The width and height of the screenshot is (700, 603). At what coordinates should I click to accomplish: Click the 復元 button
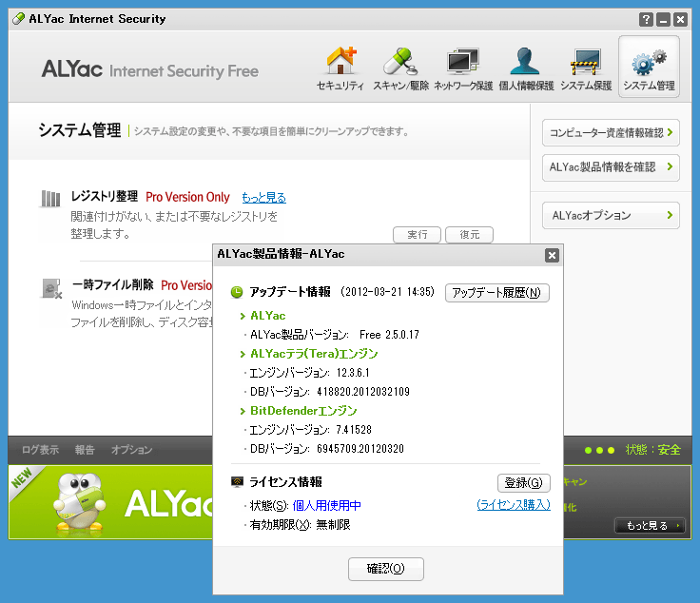click(469, 235)
